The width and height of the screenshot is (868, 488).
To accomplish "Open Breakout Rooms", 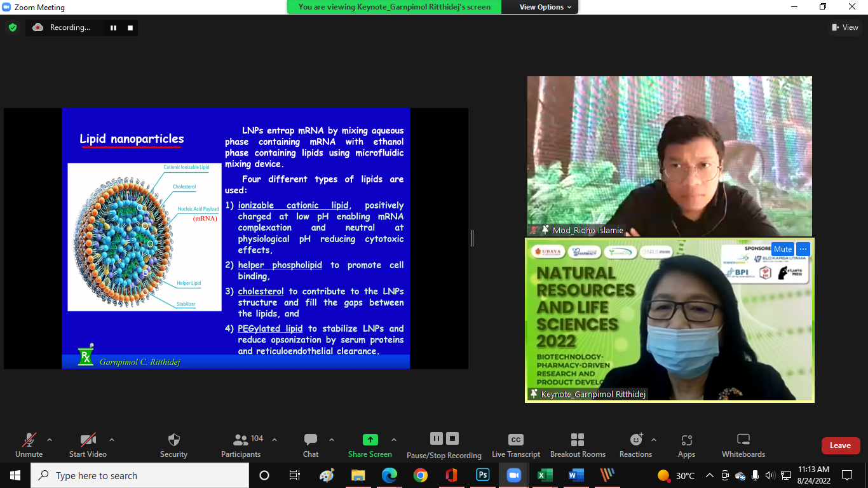I will [x=578, y=445].
